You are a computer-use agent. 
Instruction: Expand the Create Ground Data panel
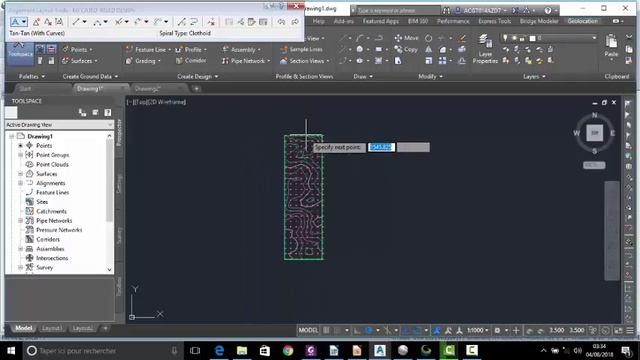click(90, 76)
